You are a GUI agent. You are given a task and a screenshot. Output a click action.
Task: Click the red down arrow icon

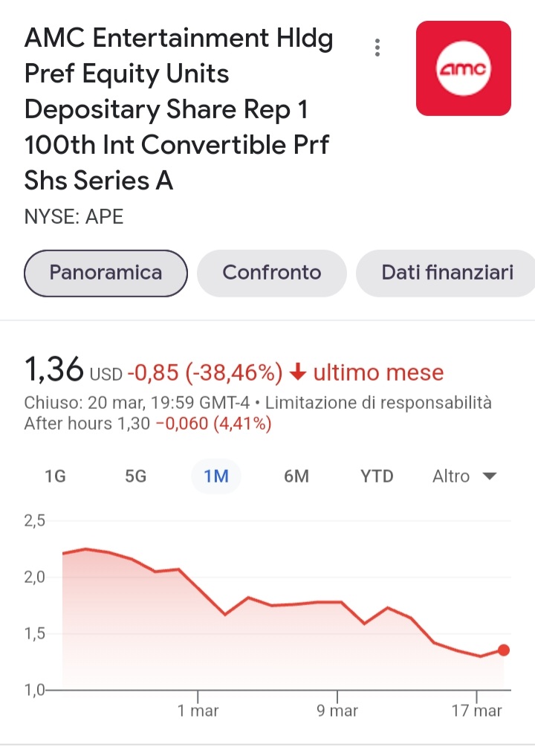tap(299, 372)
